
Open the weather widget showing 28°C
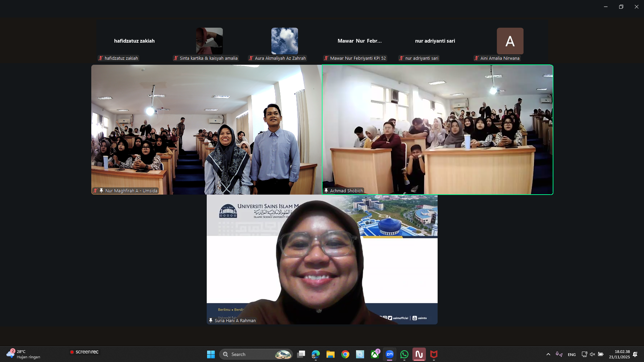(x=23, y=354)
